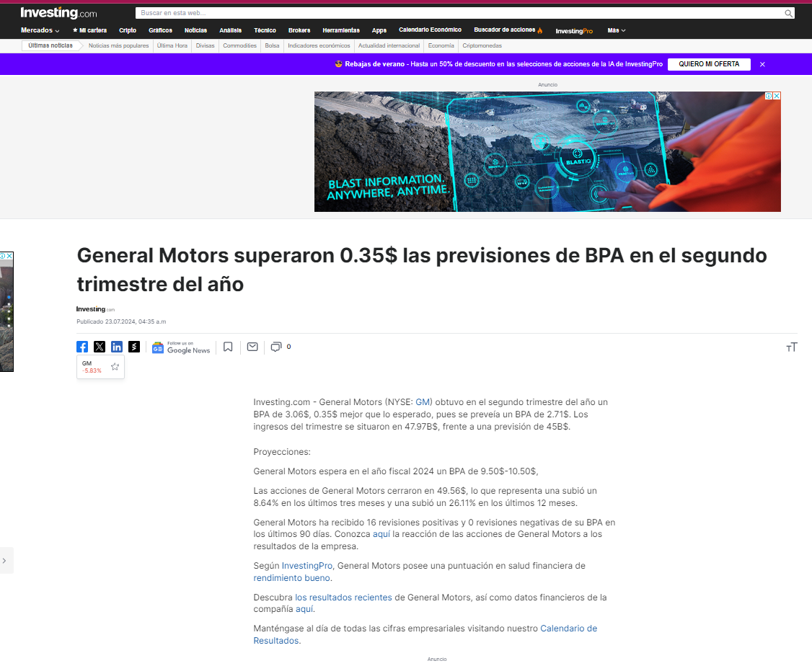This screenshot has height=666, width=812.
Task: Share via the black S icon
Action: [x=134, y=347]
